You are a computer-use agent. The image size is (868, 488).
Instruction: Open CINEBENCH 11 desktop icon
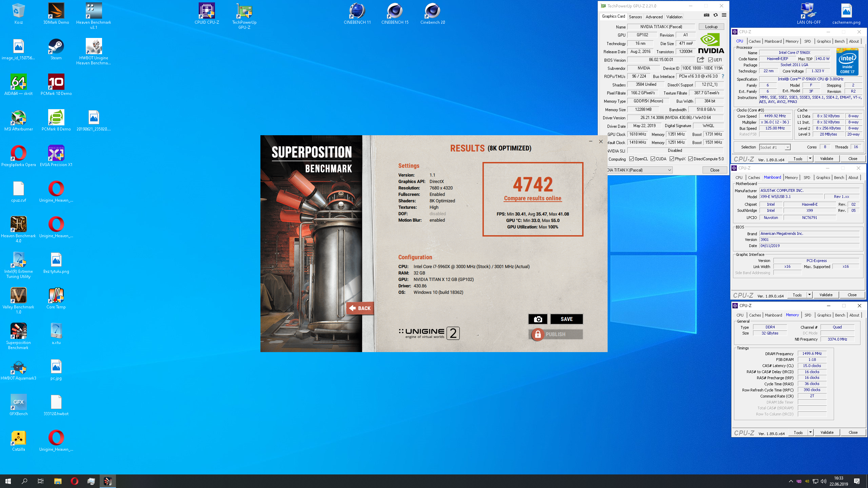pyautogui.click(x=357, y=14)
